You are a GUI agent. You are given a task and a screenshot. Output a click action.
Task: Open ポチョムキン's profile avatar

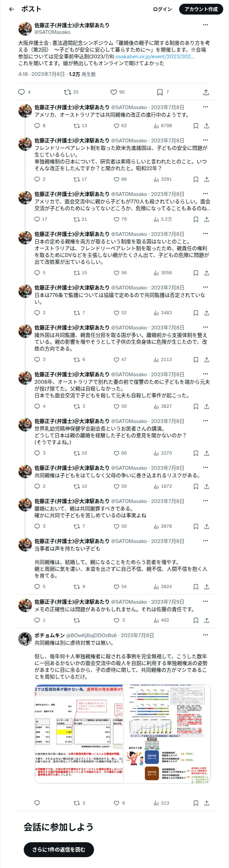[25, 639]
